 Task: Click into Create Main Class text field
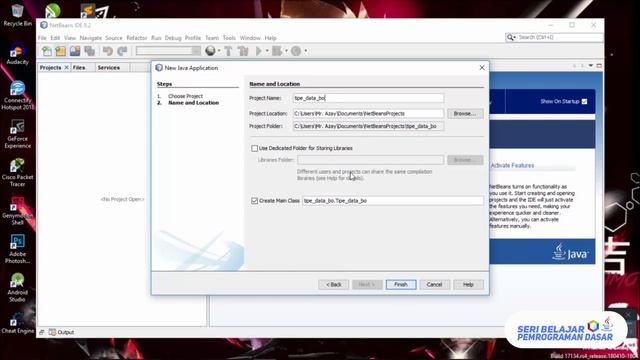point(393,201)
